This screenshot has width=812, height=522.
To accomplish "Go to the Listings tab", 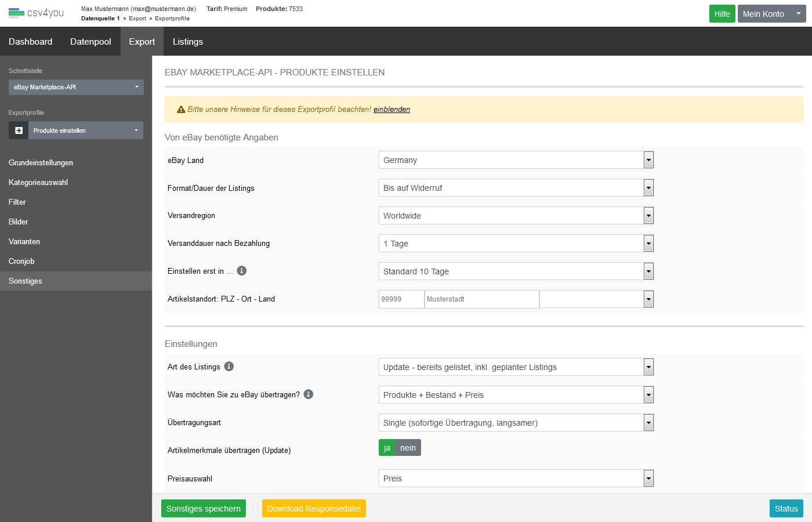I will [188, 42].
